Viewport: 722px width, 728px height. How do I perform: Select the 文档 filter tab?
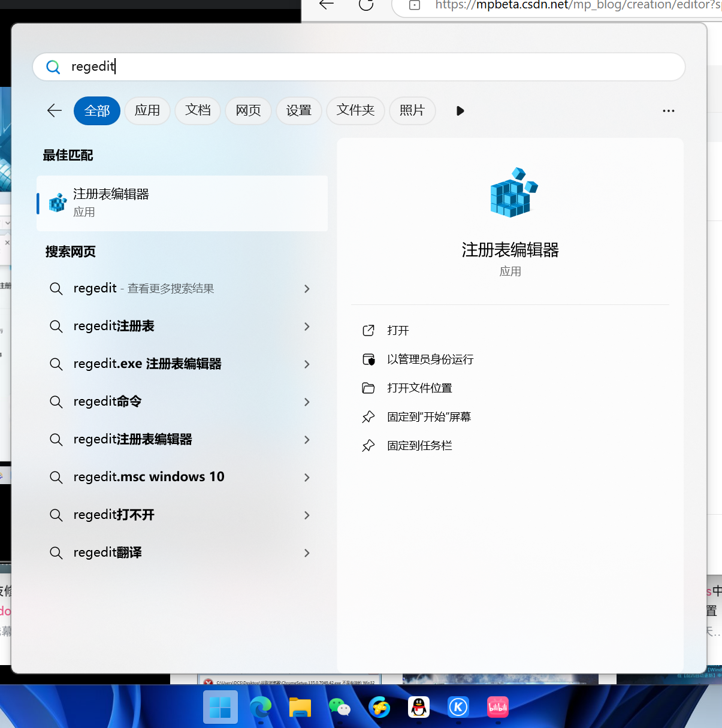pyautogui.click(x=198, y=111)
